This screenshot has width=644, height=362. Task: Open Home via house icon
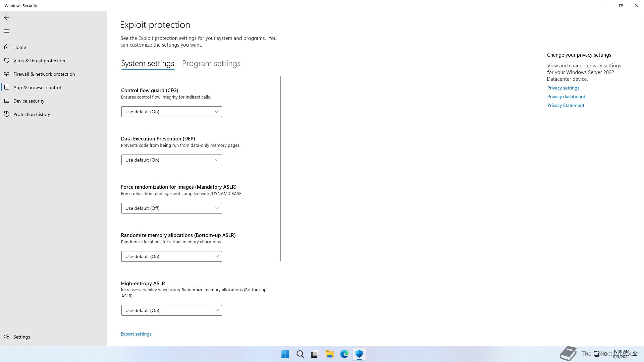[x=7, y=47]
